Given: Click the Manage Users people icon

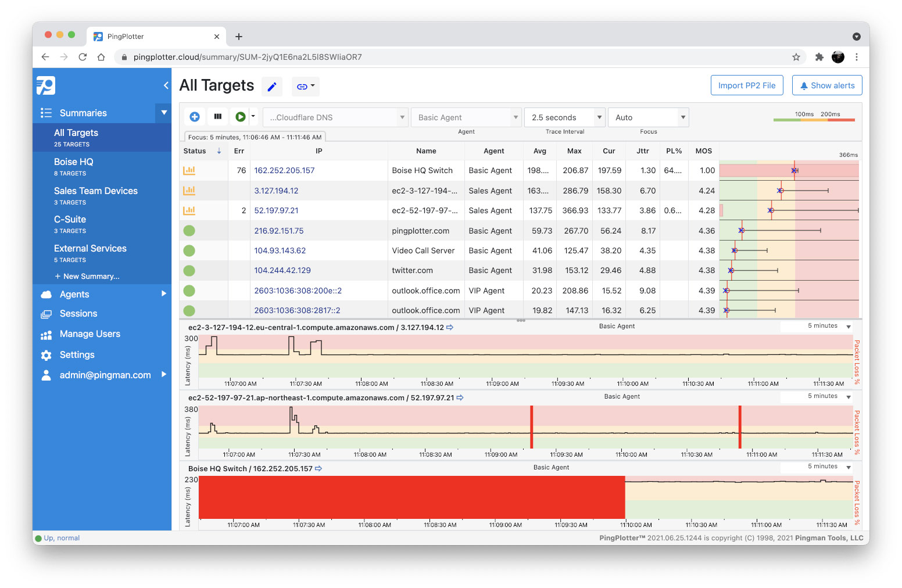Looking at the screenshot, I should coord(46,335).
